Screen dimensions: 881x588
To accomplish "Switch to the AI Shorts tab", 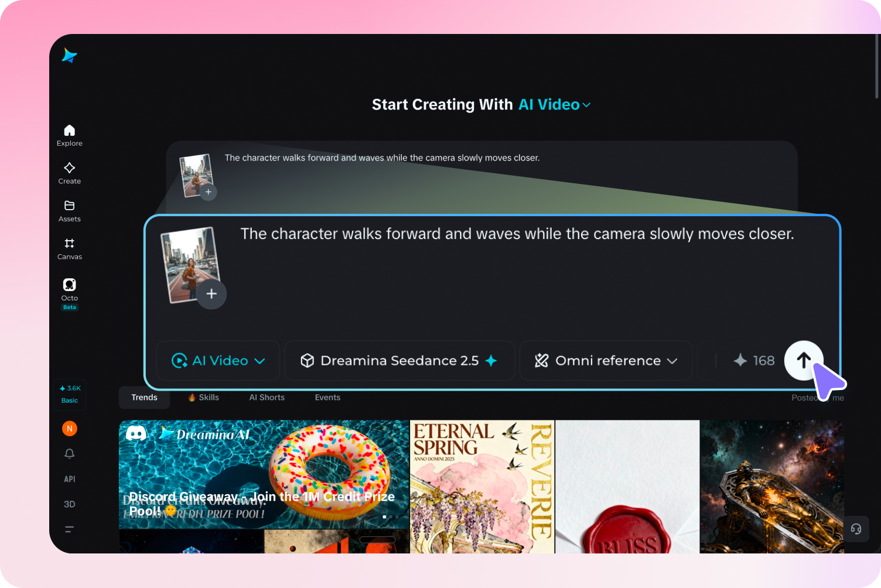I will tap(267, 398).
